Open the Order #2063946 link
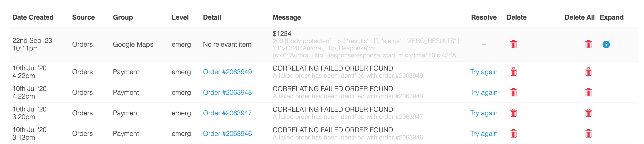The image size is (644, 144). point(227,134)
